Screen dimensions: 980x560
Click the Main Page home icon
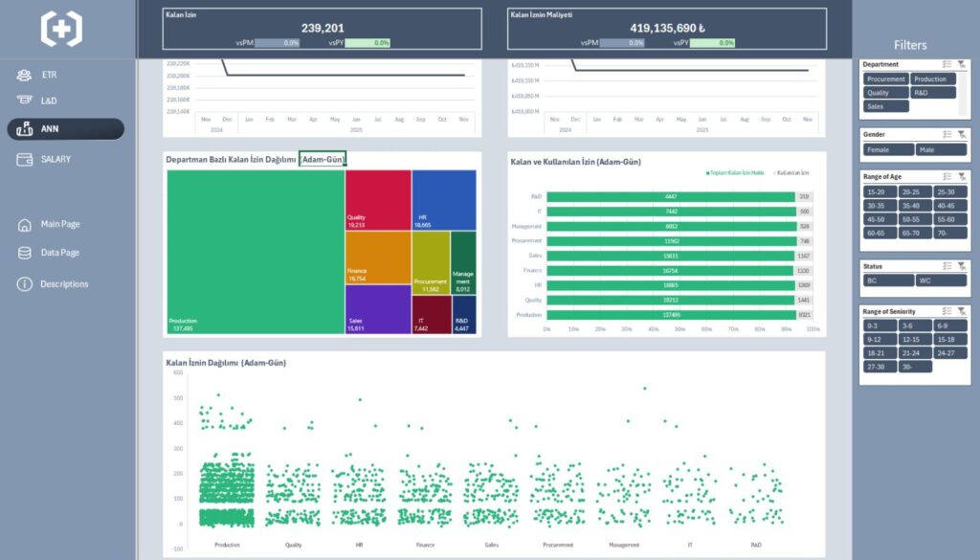(24, 225)
